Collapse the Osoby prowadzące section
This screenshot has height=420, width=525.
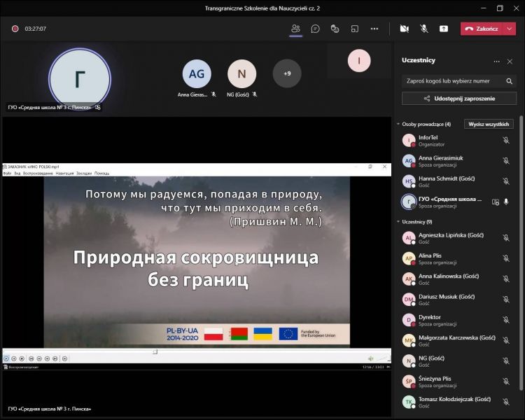point(398,124)
